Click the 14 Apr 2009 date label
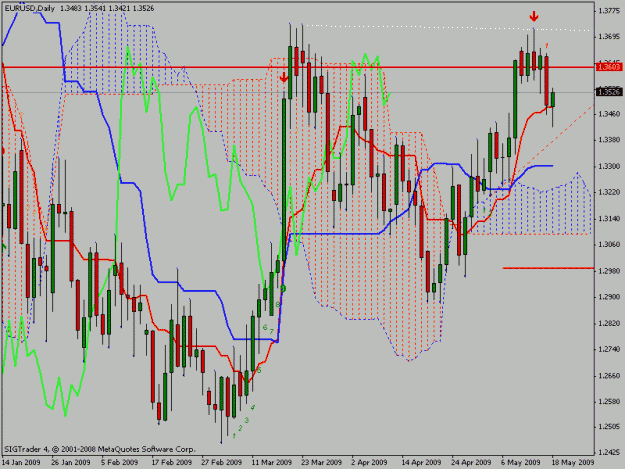The width and height of the screenshot is (625, 469). pyautogui.click(x=421, y=462)
